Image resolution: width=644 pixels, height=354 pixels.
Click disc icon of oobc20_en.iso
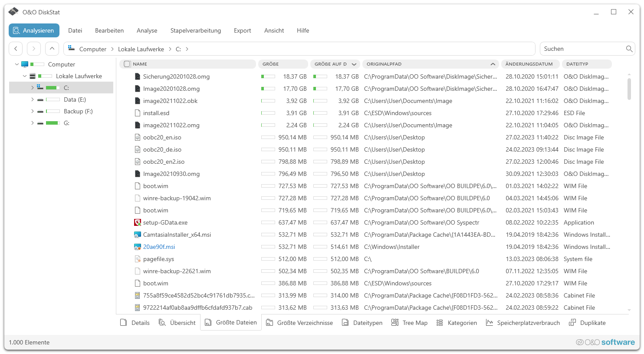pyautogui.click(x=138, y=137)
